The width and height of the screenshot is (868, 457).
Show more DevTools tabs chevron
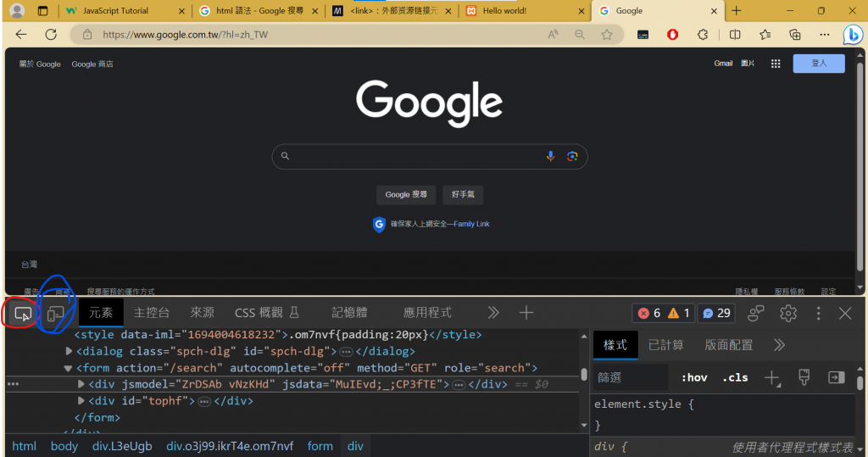(x=493, y=313)
